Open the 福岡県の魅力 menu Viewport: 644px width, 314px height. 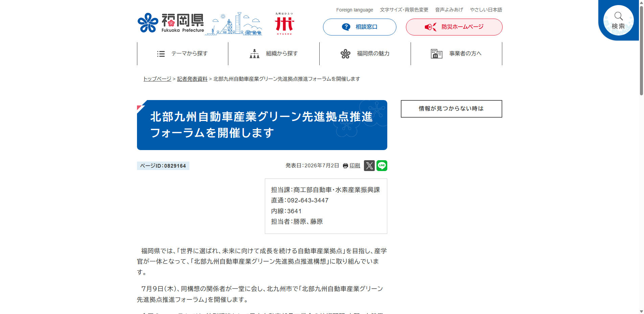pyautogui.click(x=365, y=54)
